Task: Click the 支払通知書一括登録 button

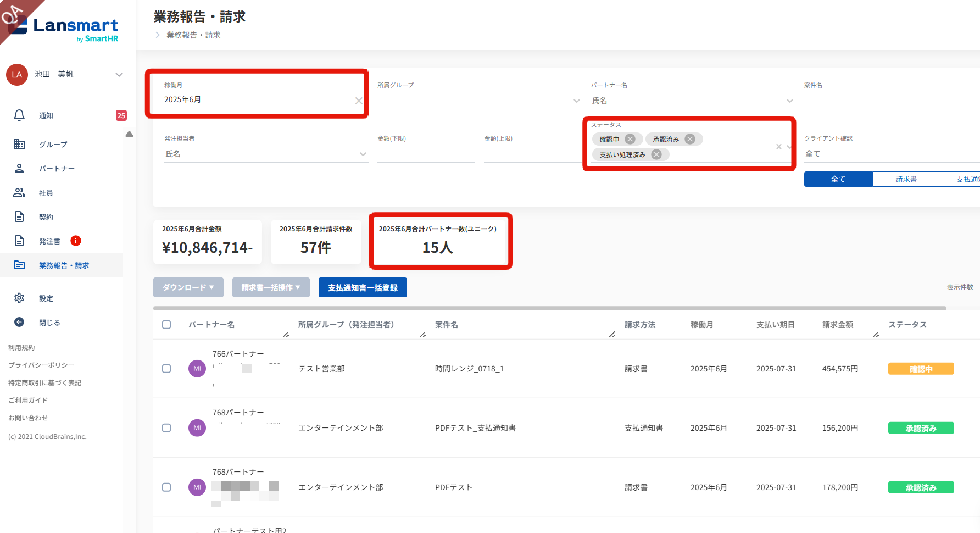Action: [x=363, y=287]
